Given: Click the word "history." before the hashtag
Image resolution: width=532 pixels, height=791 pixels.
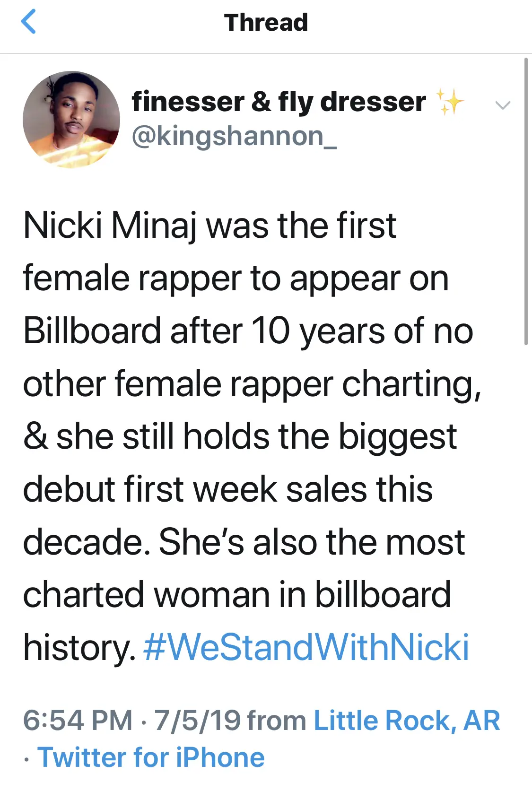Looking at the screenshot, I should tap(79, 647).
